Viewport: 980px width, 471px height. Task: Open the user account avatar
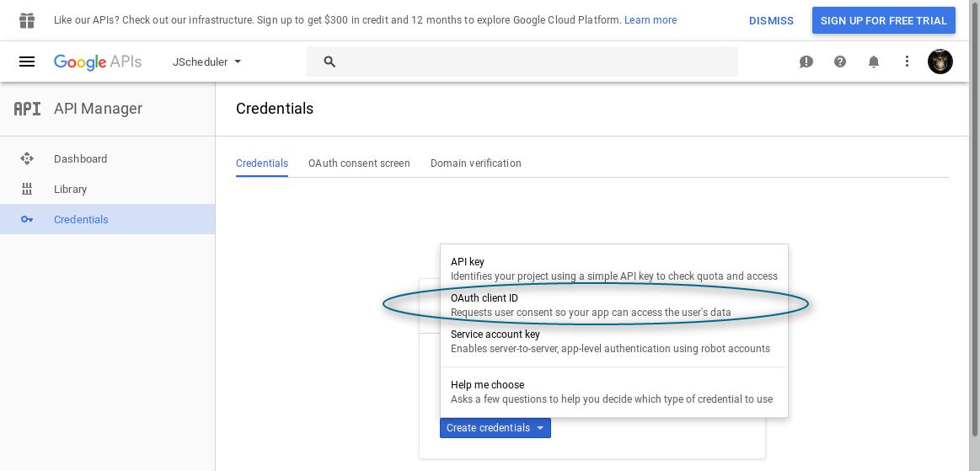(x=940, y=62)
